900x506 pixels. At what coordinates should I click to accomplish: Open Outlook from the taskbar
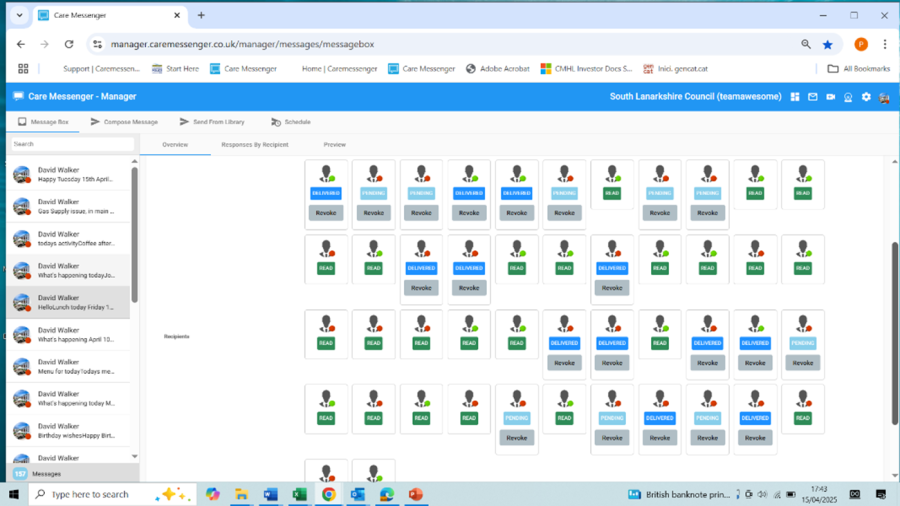[358, 494]
